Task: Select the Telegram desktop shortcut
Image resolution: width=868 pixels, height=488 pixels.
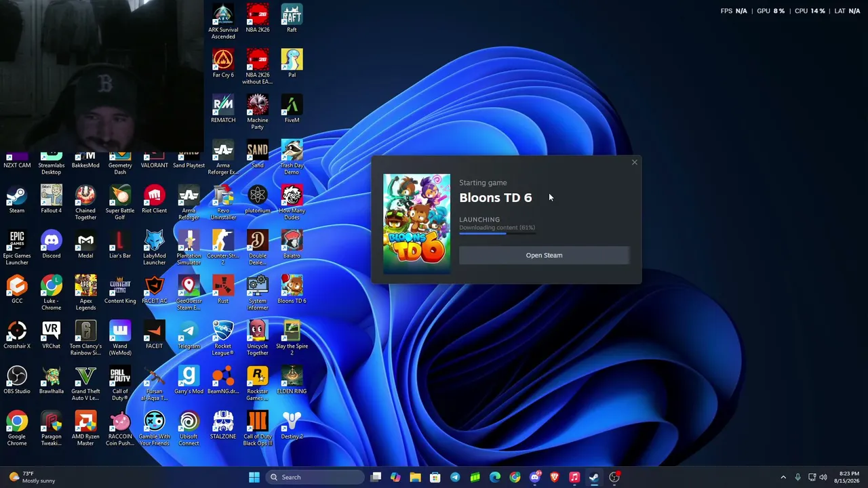Action: pos(189,336)
